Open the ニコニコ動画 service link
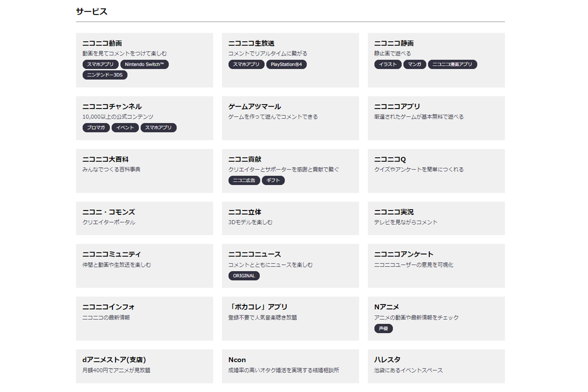588x392 pixels. (102, 43)
